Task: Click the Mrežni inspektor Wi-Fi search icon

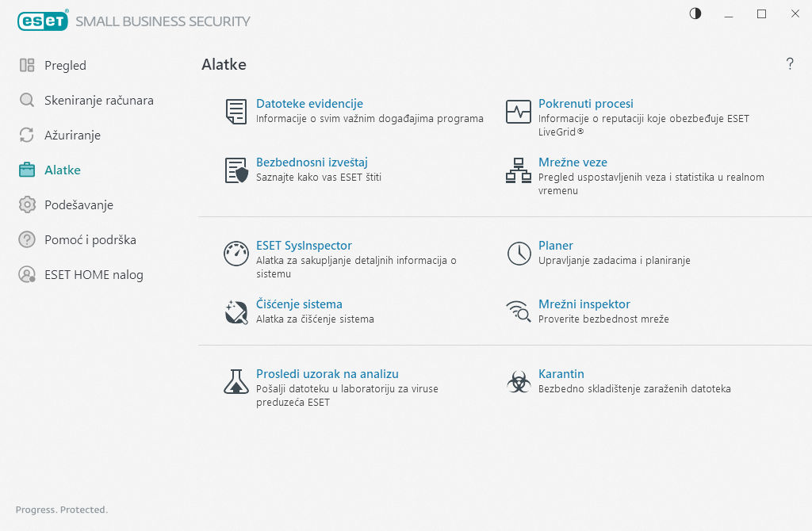Action: pyautogui.click(x=519, y=312)
